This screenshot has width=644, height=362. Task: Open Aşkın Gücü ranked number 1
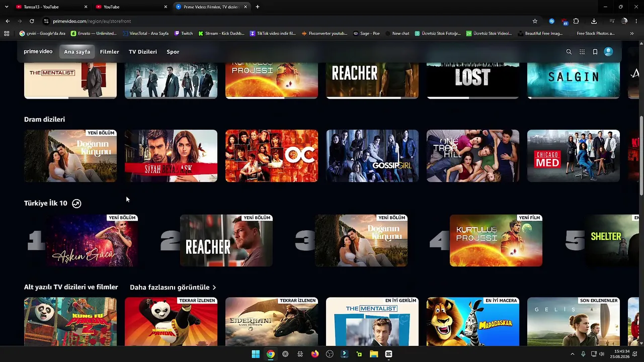[x=92, y=240]
